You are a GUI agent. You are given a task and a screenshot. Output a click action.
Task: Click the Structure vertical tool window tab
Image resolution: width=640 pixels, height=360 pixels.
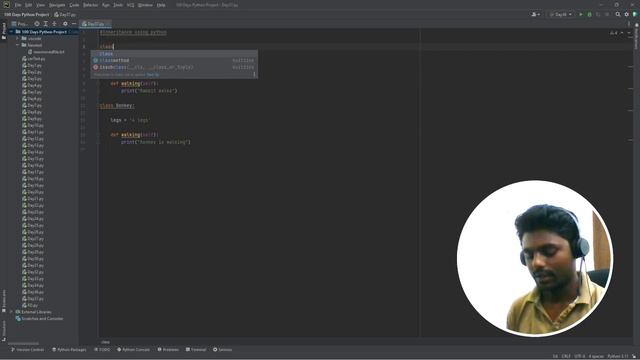point(4,330)
